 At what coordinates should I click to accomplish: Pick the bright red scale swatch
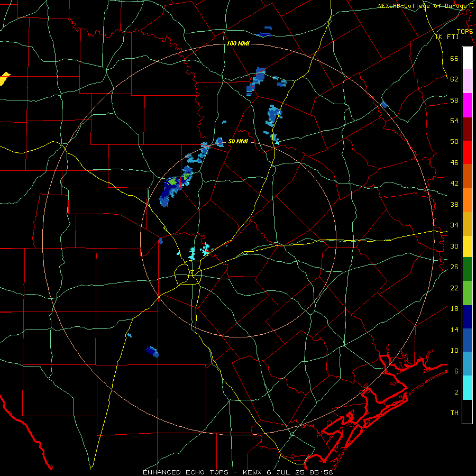(467, 152)
